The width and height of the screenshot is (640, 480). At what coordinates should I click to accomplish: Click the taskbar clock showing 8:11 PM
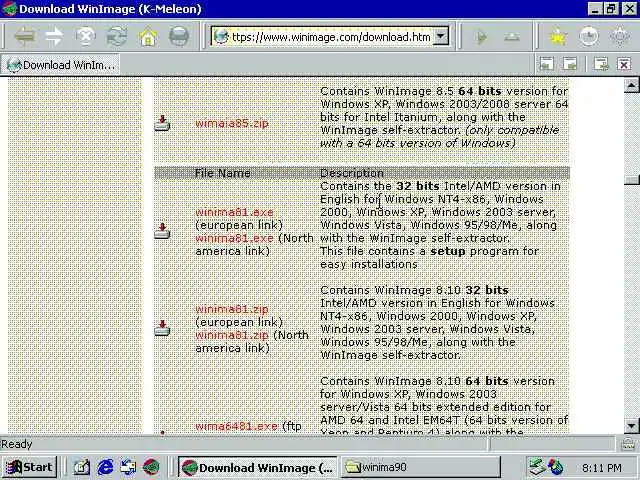click(x=602, y=467)
